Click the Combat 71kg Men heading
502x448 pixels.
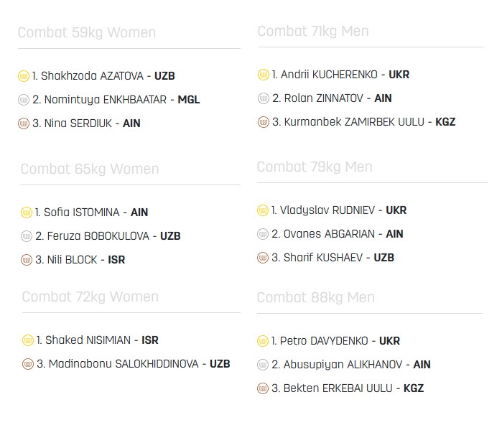312,31
